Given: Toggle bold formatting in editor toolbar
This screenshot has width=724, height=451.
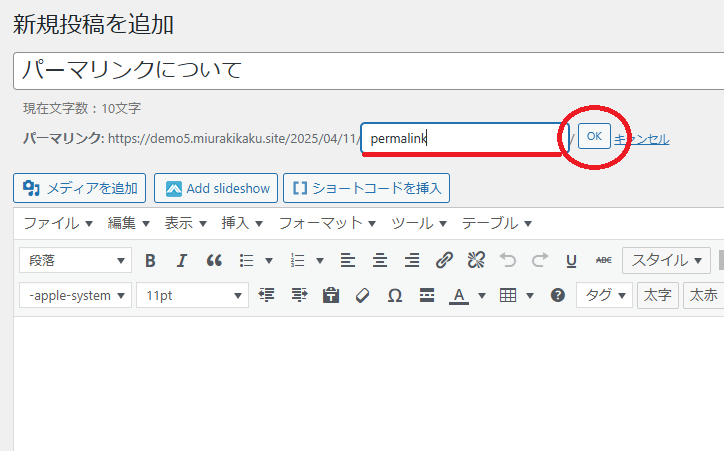Looking at the screenshot, I should (150, 261).
